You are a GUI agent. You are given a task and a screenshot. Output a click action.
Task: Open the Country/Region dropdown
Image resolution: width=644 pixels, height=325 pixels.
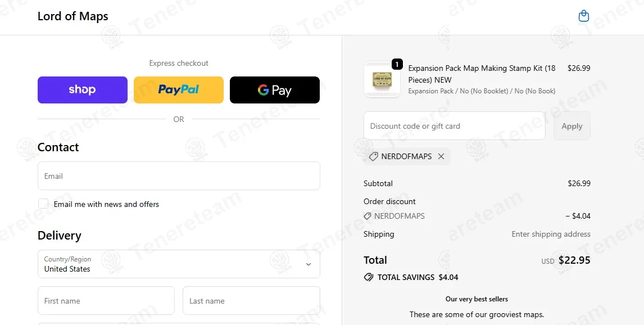coord(179,264)
